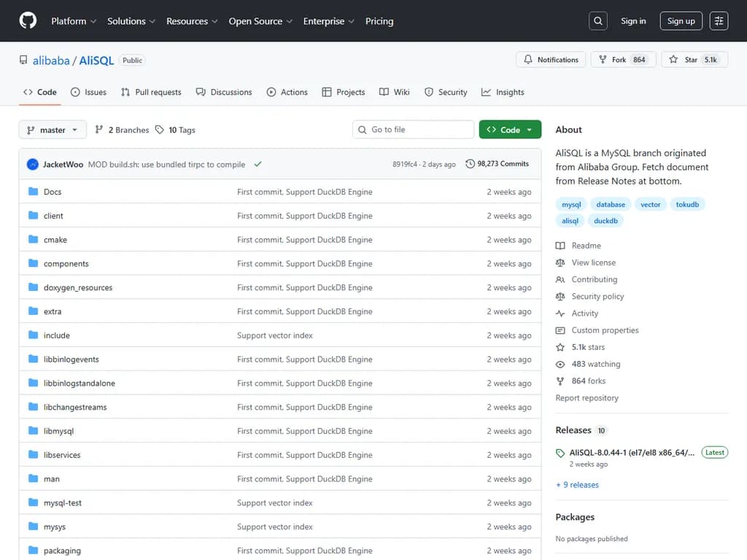Image resolution: width=747 pixels, height=560 pixels.
Task: Click the appearance settings icon in header
Action: tap(719, 21)
